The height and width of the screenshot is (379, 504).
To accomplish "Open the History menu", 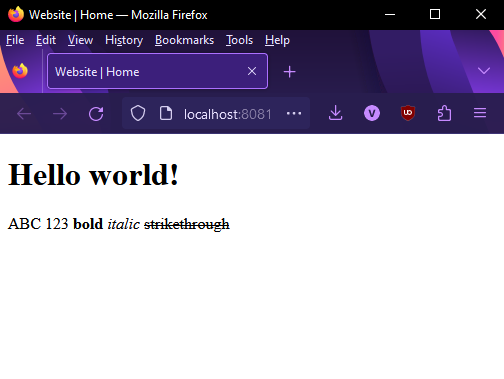I will (x=124, y=40).
